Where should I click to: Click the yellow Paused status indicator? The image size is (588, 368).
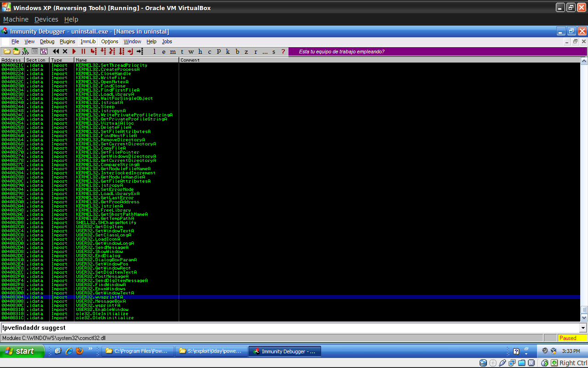click(x=572, y=338)
